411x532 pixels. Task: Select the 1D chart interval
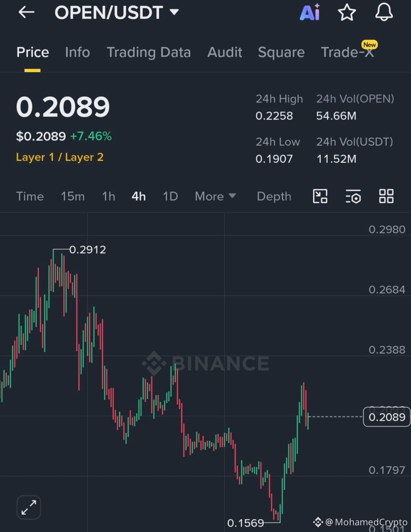pos(170,197)
